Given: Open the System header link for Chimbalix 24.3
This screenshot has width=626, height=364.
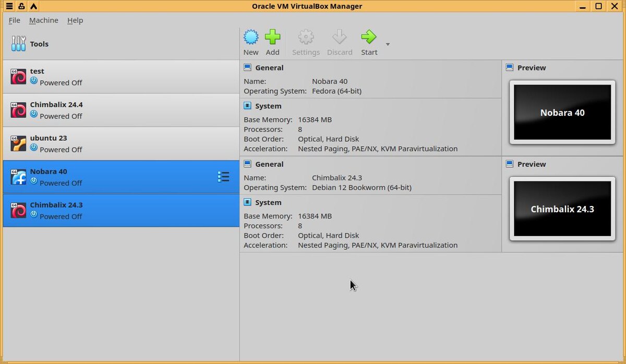Looking at the screenshot, I should 268,202.
